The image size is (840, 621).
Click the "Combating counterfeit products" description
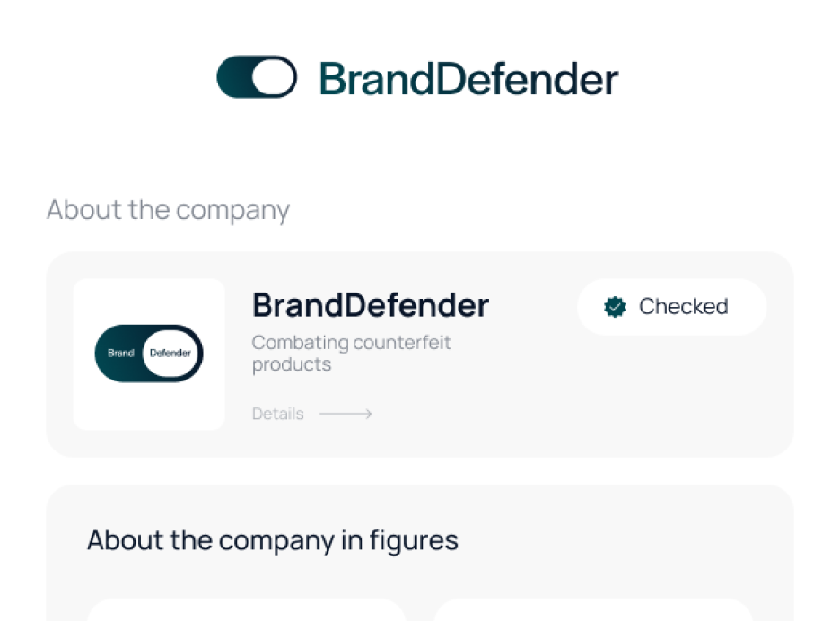[x=351, y=354]
